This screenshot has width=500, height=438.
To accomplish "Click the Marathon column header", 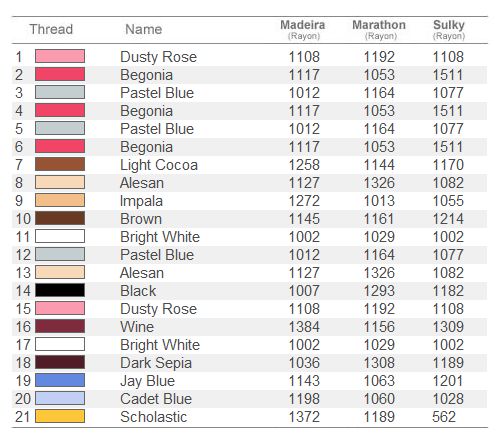I will tap(379, 29).
